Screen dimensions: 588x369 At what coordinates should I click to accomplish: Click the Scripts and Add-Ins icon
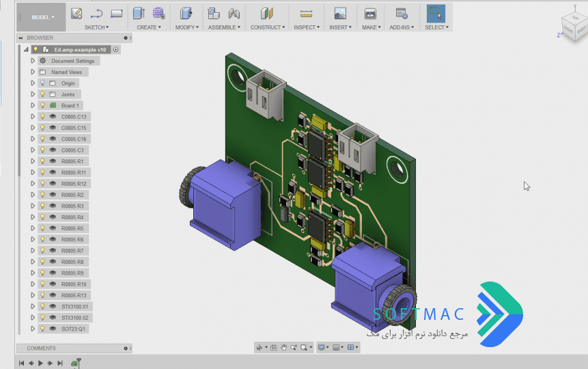point(402,14)
